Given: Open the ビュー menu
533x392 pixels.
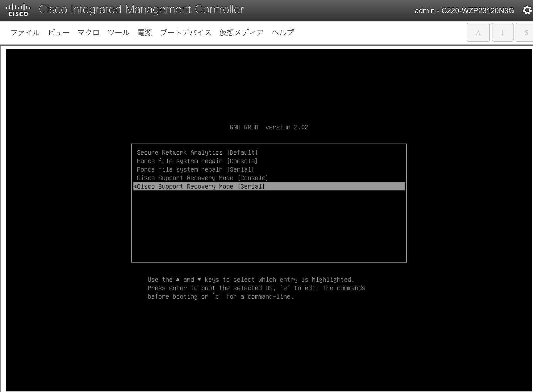Looking at the screenshot, I should [59, 33].
